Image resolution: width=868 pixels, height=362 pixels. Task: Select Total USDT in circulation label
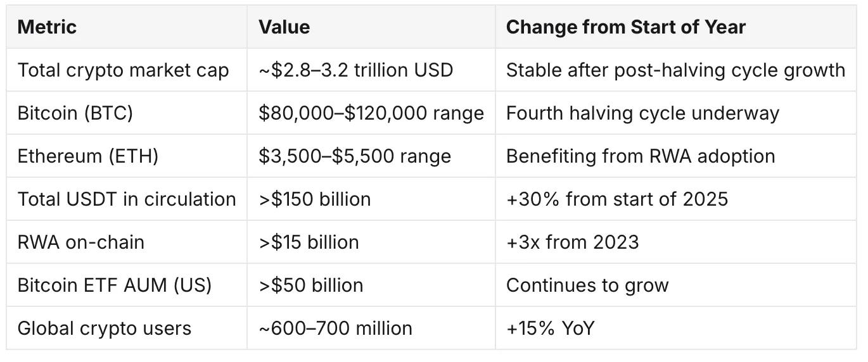click(x=127, y=199)
